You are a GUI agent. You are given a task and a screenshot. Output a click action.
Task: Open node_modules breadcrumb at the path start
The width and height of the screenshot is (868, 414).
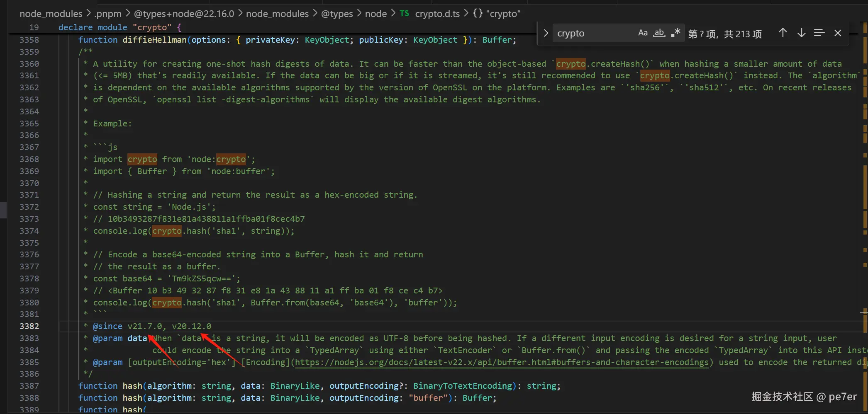[x=51, y=14]
